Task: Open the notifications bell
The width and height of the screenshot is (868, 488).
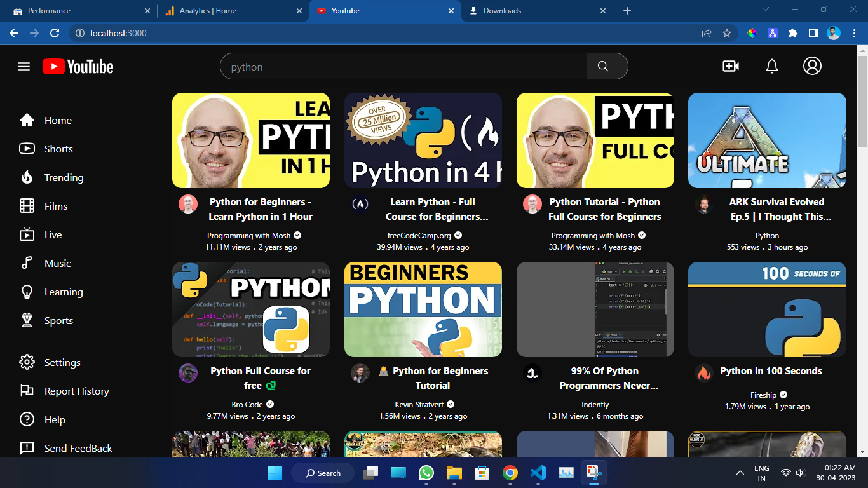Action: (x=772, y=66)
